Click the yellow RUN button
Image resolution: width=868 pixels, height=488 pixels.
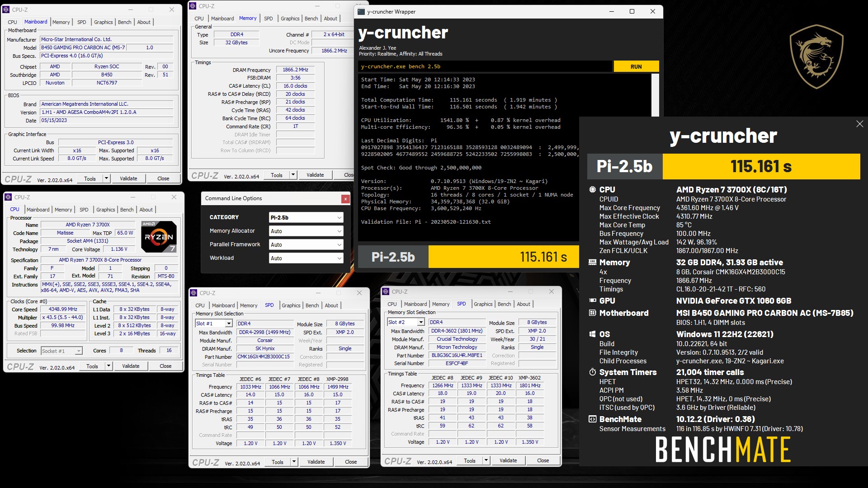[636, 66]
